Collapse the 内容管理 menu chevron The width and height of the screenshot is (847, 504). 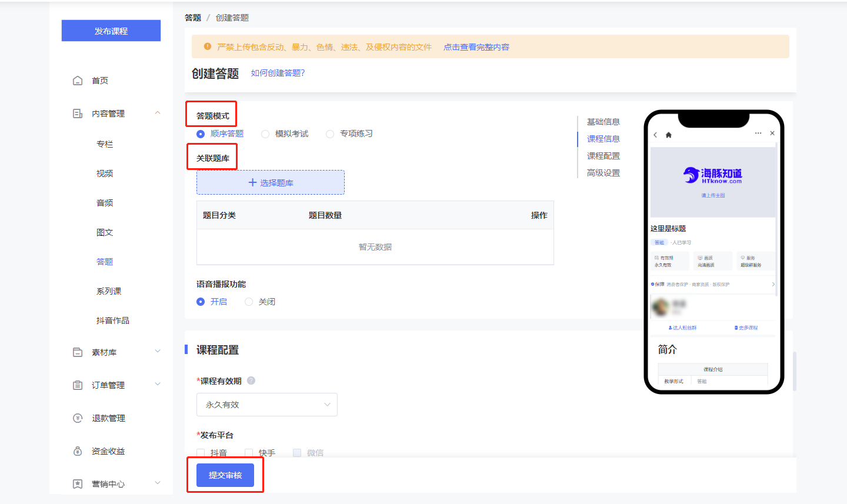(158, 113)
